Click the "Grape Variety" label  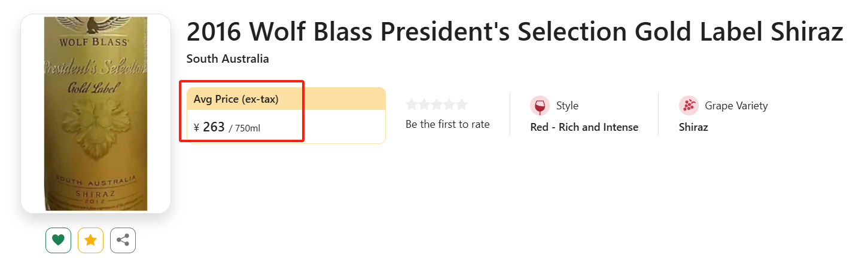click(736, 106)
